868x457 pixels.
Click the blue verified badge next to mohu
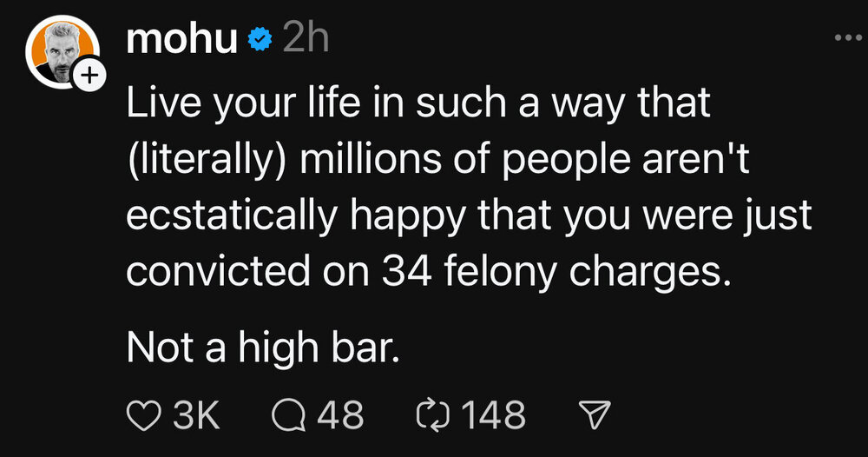pyautogui.click(x=260, y=41)
